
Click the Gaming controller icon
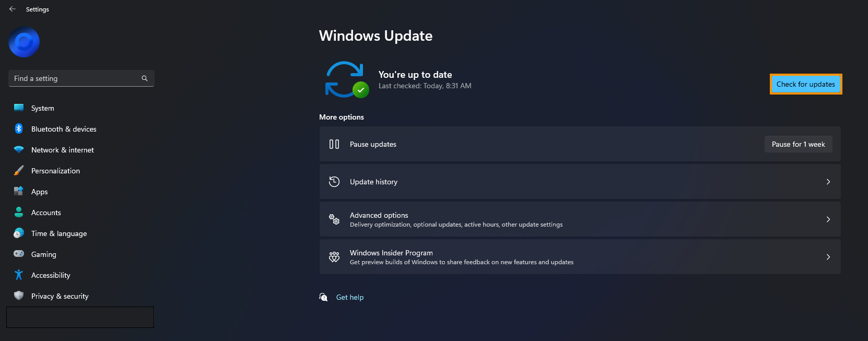click(19, 254)
